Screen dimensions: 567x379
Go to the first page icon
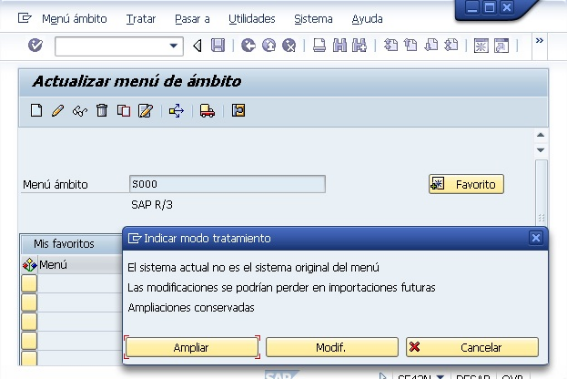click(391, 45)
